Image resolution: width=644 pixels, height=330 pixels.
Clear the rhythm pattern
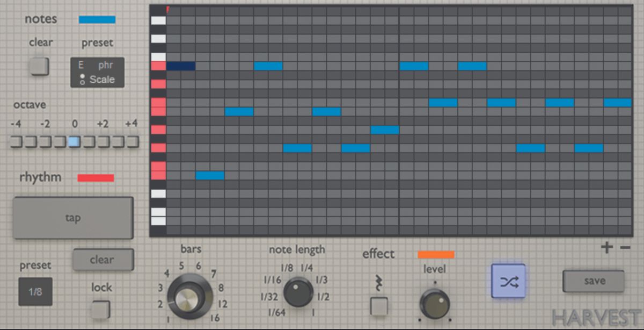(103, 260)
